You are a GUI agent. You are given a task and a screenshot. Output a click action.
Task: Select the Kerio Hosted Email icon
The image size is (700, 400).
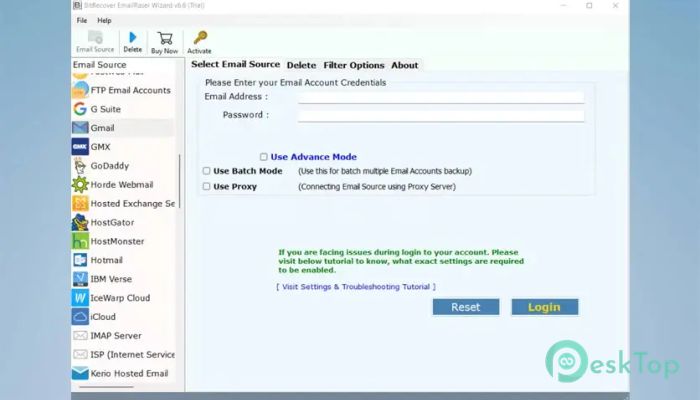[80, 373]
